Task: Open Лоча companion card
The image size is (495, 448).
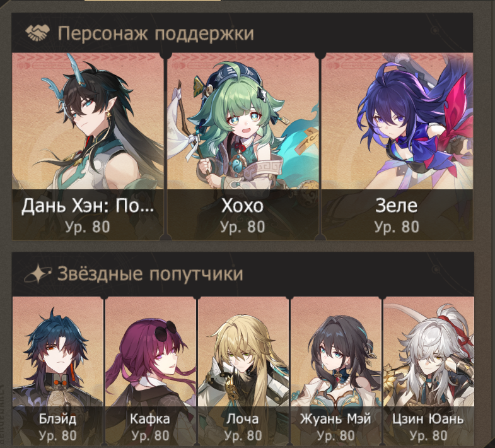Action: click(243, 371)
